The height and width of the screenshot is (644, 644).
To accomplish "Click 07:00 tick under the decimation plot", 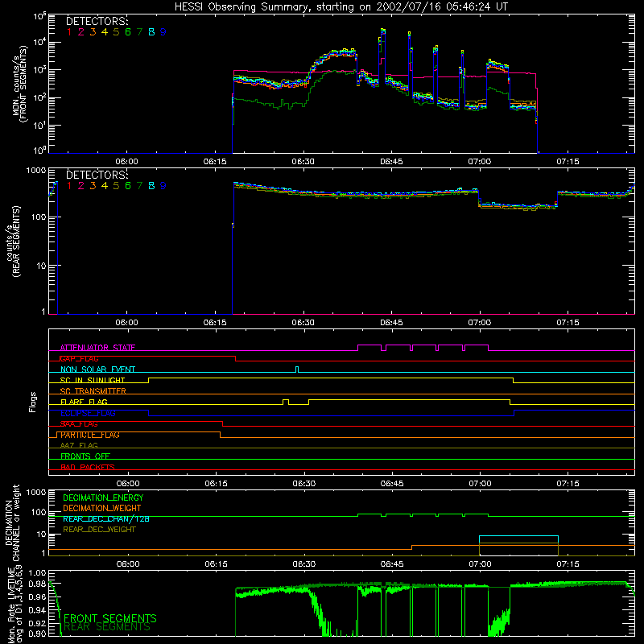I will tap(480, 564).
